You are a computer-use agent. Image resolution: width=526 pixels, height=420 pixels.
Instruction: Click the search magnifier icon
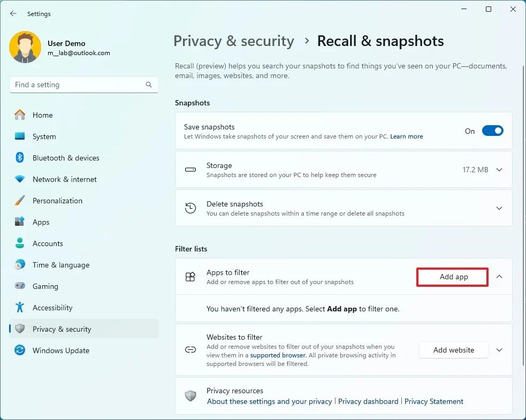pos(148,85)
